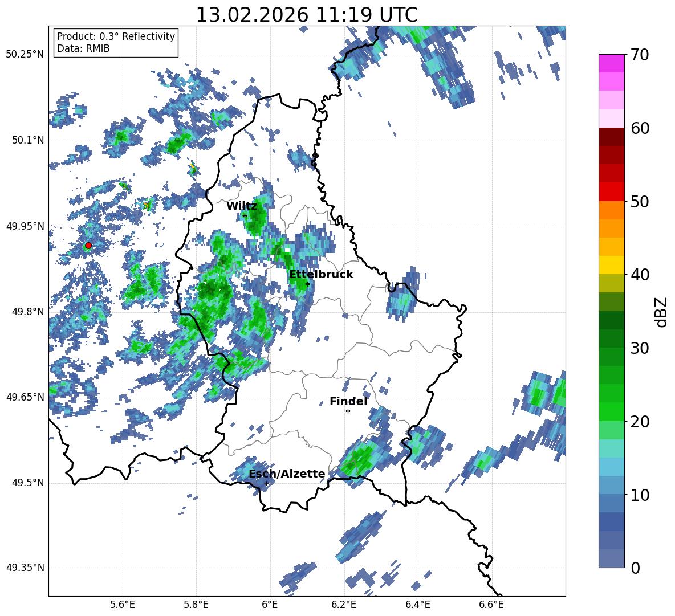Pick the yellow 40 dBZ colorbar segment
This screenshot has height=616, width=675.
pos(611,264)
